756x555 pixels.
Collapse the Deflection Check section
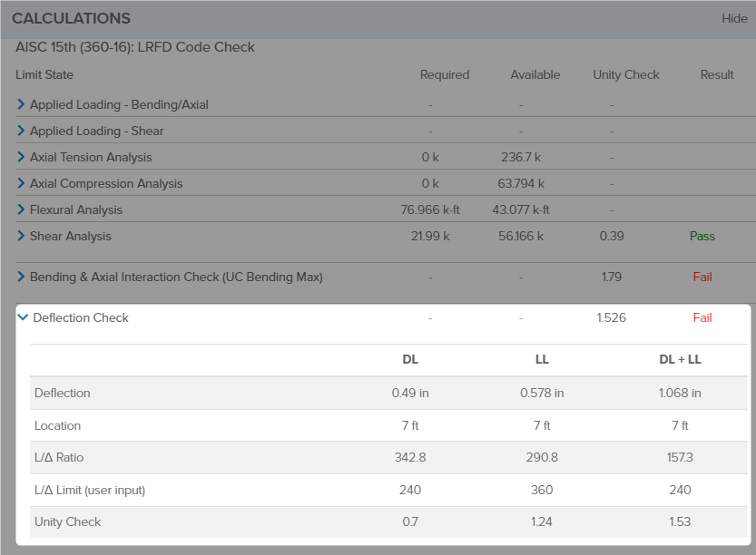23,317
